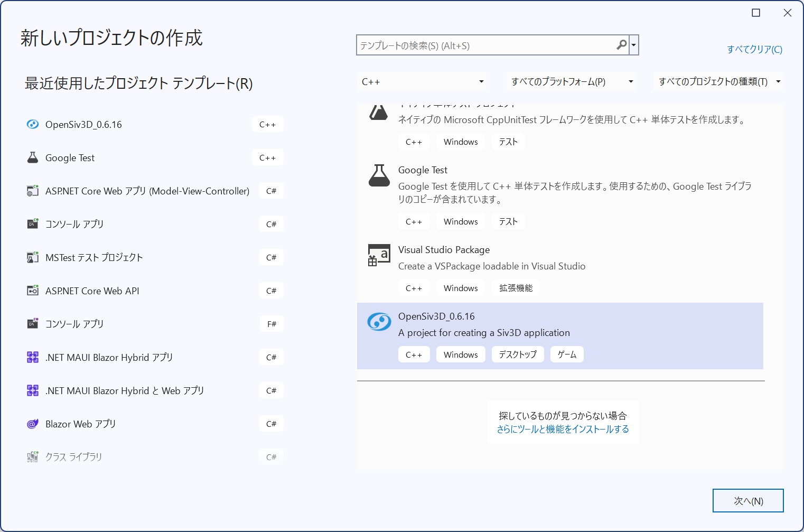
Task: Click the MSTest テスト プロジェクト icon
Action: [x=33, y=258]
